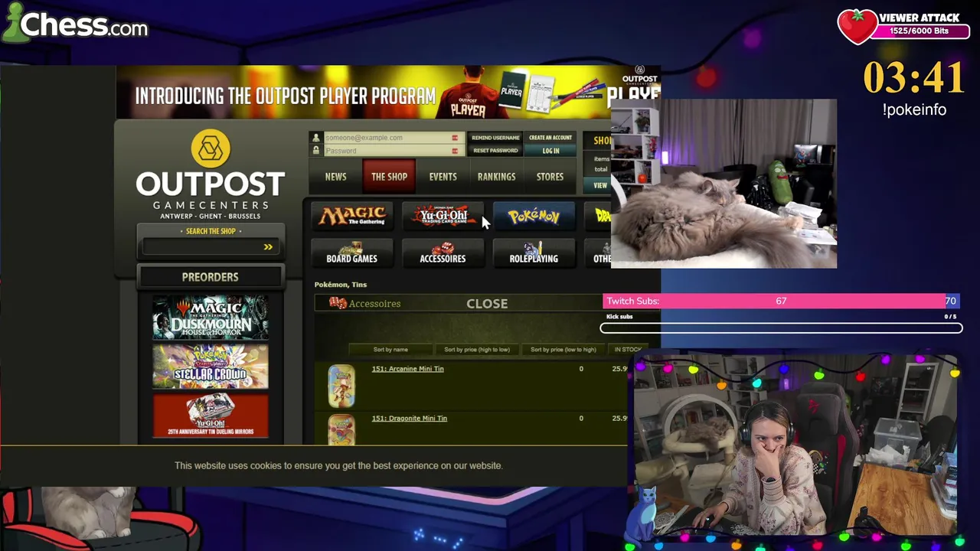Screen dimensions: 980x551
Task: Click the !pokeinfo text
Action: (914, 109)
